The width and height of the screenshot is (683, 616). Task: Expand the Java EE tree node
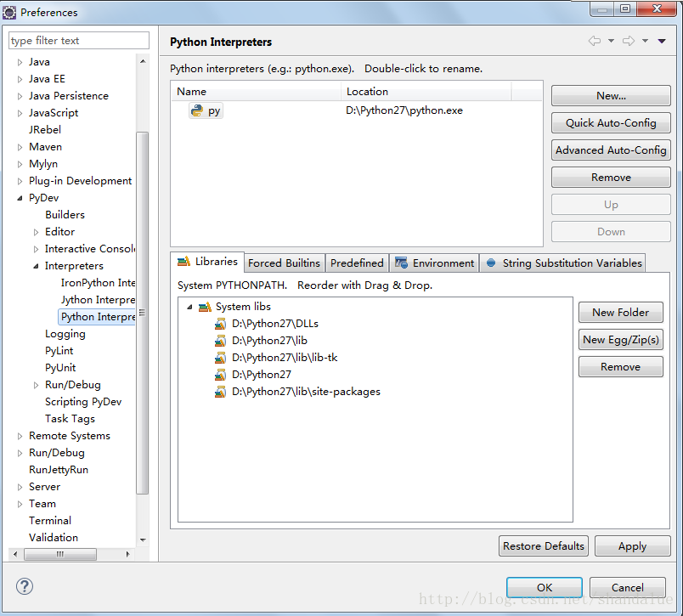click(x=20, y=79)
